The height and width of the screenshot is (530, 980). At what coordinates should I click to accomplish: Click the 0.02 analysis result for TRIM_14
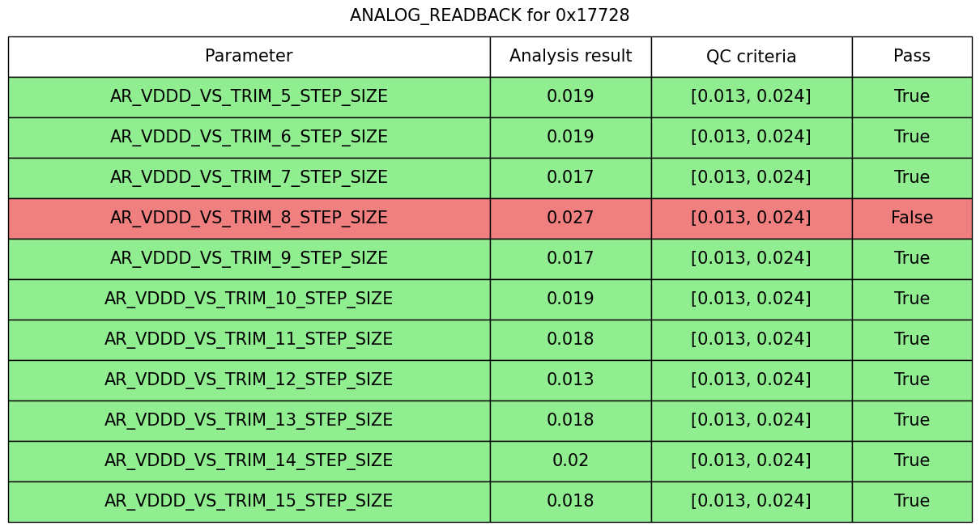pyautogui.click(x=570, y=461)
